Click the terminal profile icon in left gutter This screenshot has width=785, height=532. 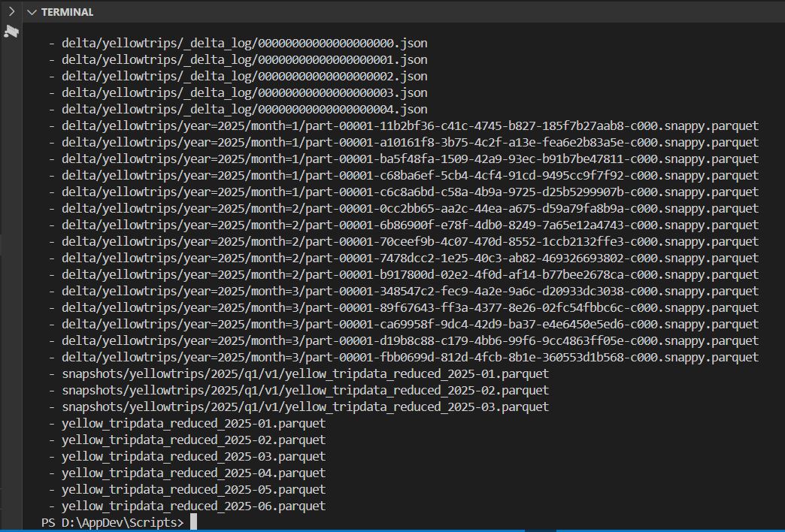11,32
